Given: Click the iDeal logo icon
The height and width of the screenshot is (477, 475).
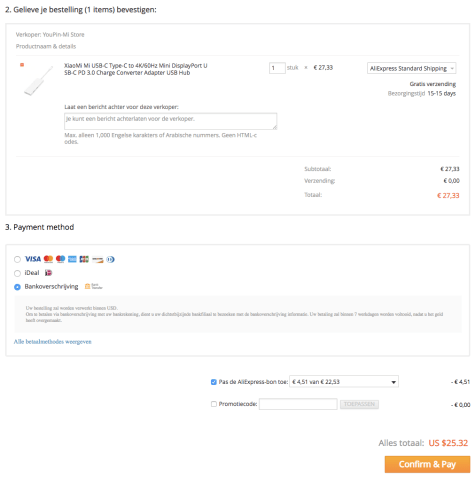Looking at the screenshot, I should click(x=48, y=273).
